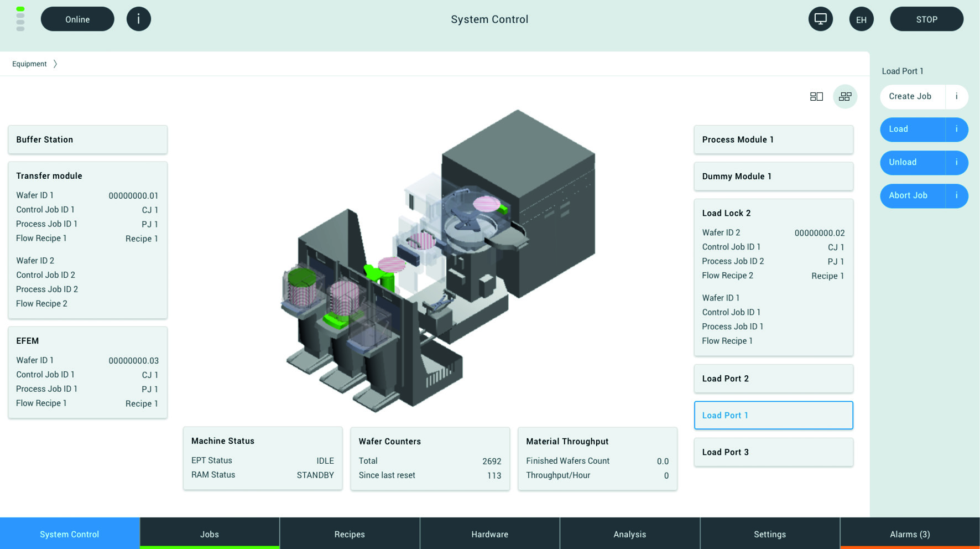
Task: Select the multi-panel grid layout view icon
Action: click(x=845, y=97)
